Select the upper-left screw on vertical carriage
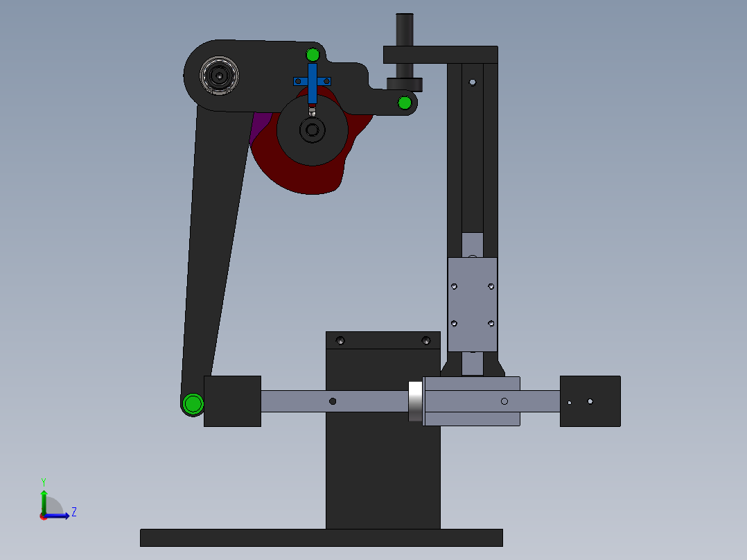This screenshot has width=747, height=560. (454, 286)
